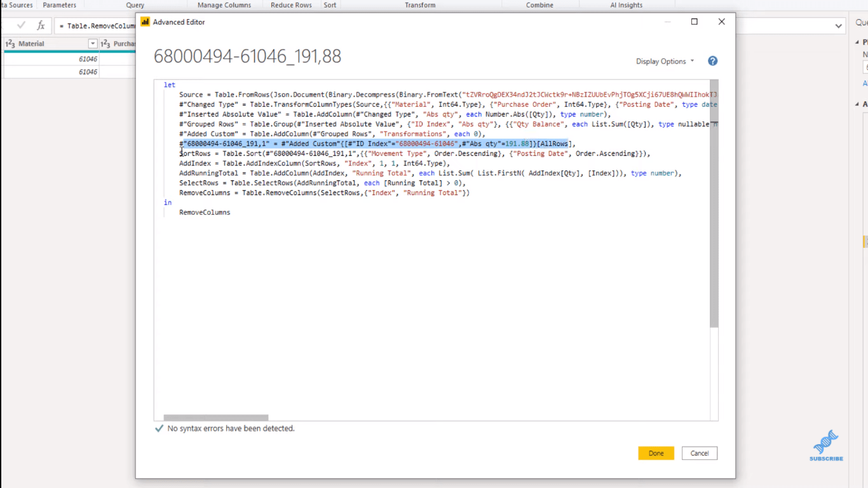Image resolution: width=868 pixels, height=488 pixels.
Task: Click the formula bar checkmark icon
Action: pyautogui.click(x=21, y=25)
